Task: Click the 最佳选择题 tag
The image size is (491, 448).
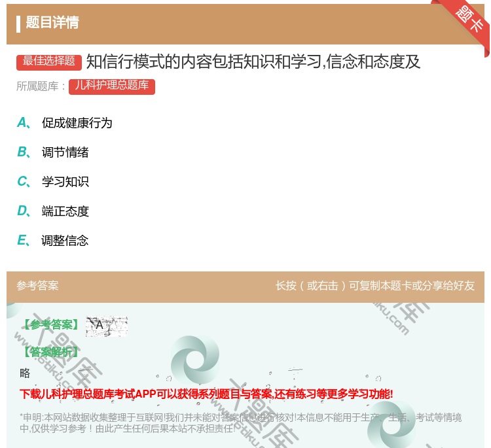Action: coord(49,62)
